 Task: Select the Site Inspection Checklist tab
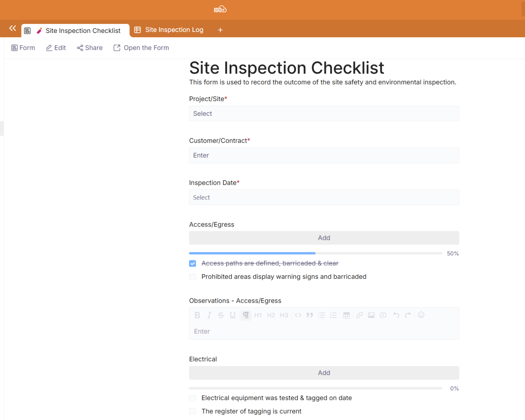pyautogui.click(x=82, y=31)
